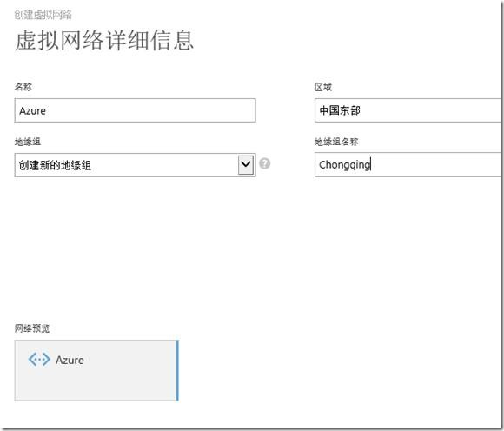
Task: Click the 虚拟网络详细信息 heading
Action: [x=104, y=41]
